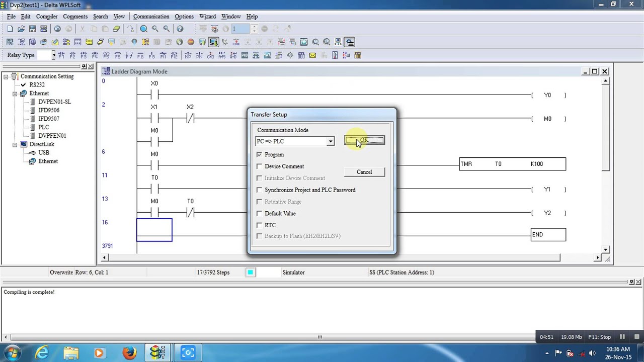This screenshot has width=644, height=362.
Task: Click the eraser icon in top toolbar
Action: (116, 29)
